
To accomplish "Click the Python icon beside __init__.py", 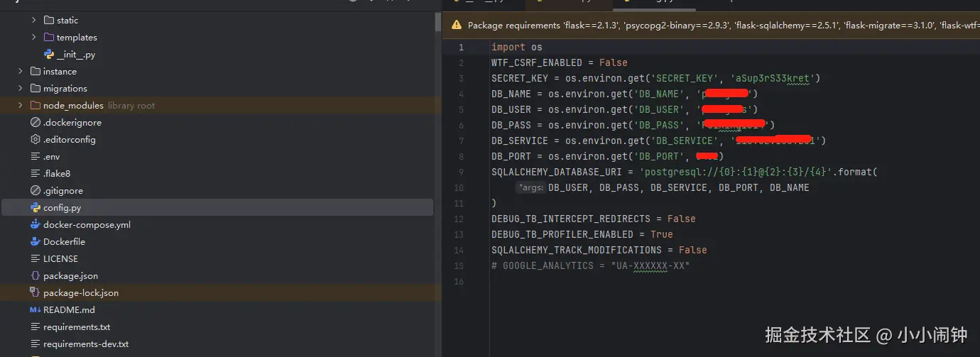I will (49, 55).
